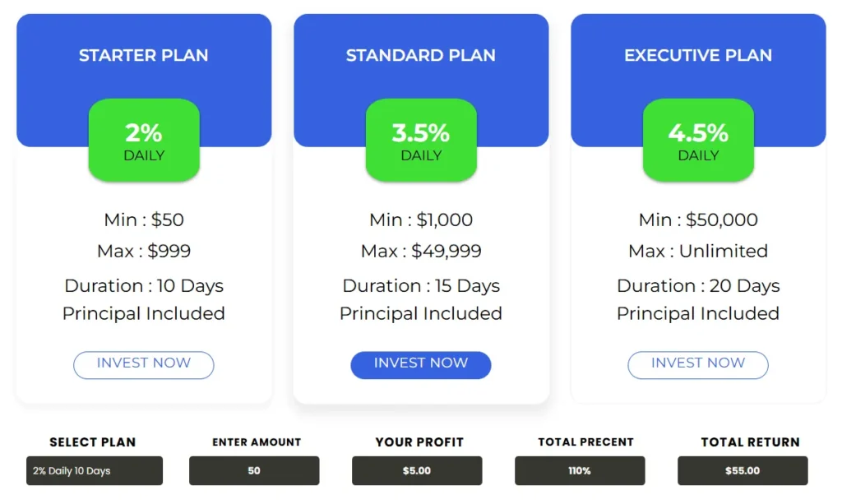Click the Executive Plan heading
The image size is (842, 504).
(698, 56)
